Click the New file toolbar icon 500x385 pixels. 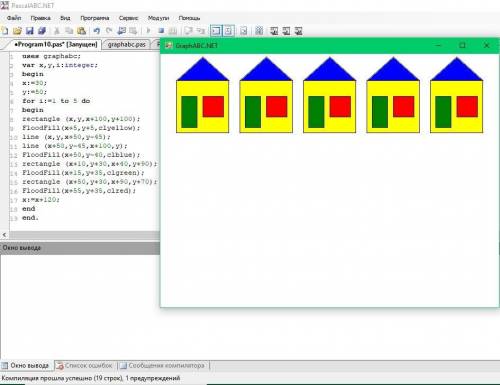5,31
